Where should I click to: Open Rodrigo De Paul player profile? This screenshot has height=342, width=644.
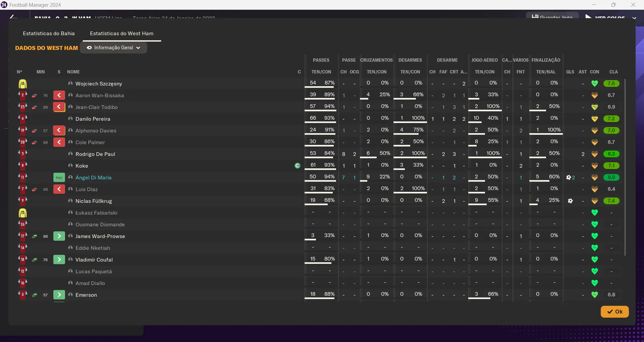[95, 154]
